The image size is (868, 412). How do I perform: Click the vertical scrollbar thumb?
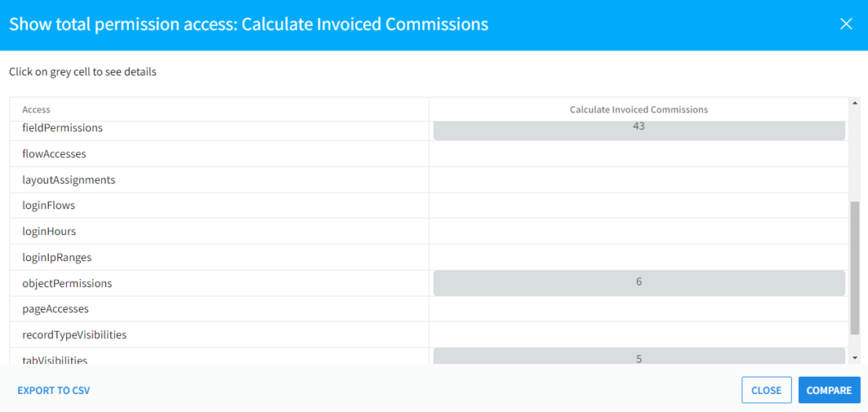[x=855, y=267]
